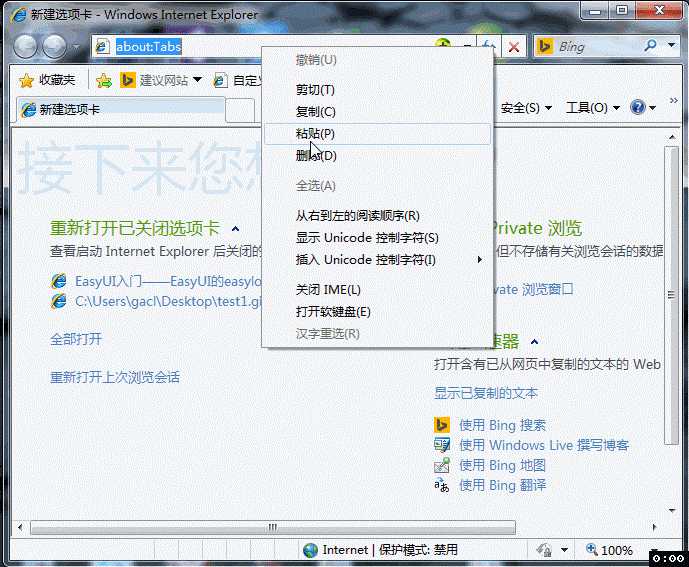Screen dimensions: 689x567
Task: Choose 删除(D) from the context menu
Action: click(x=378, y=156)
